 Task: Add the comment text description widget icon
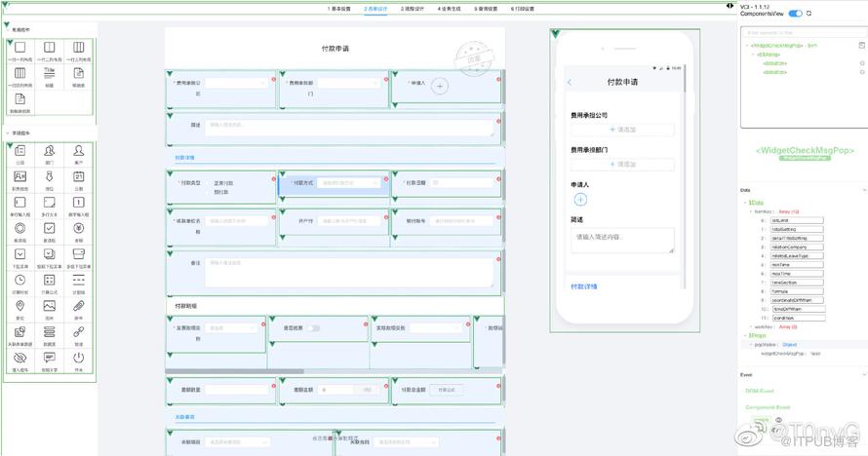pos(50,358)
